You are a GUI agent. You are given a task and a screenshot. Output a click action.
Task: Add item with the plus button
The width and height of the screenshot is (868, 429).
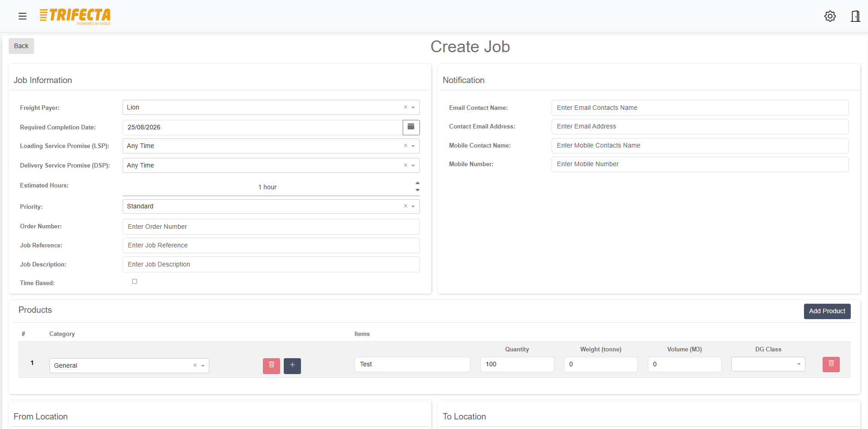pos(292,365)
